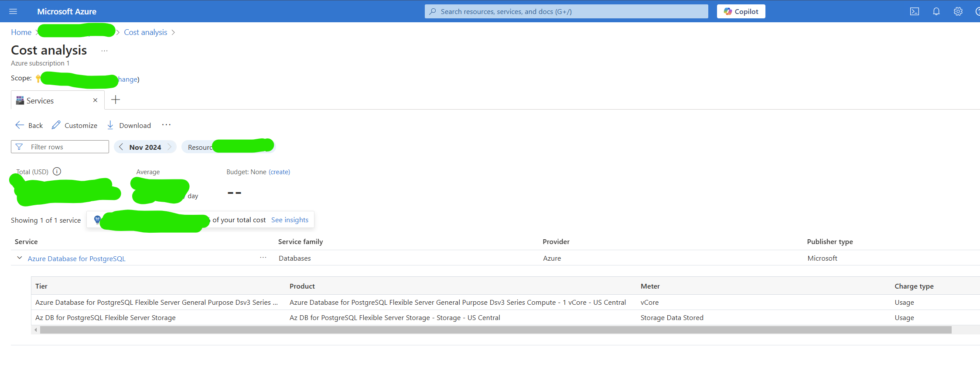Open portal settings gear
Image resolution: width=980 pixels, height=365 pixels.
pyautogui.click(x=958, y=11)
